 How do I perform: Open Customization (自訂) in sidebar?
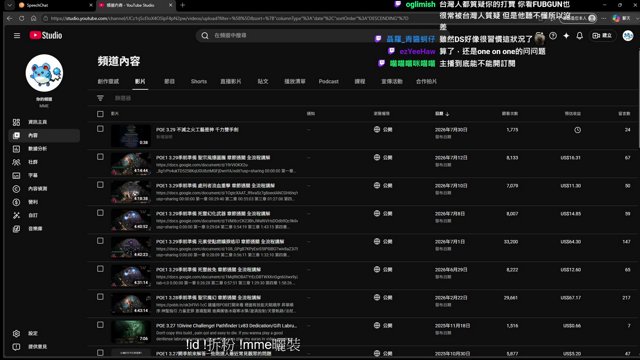coord(44,215)
